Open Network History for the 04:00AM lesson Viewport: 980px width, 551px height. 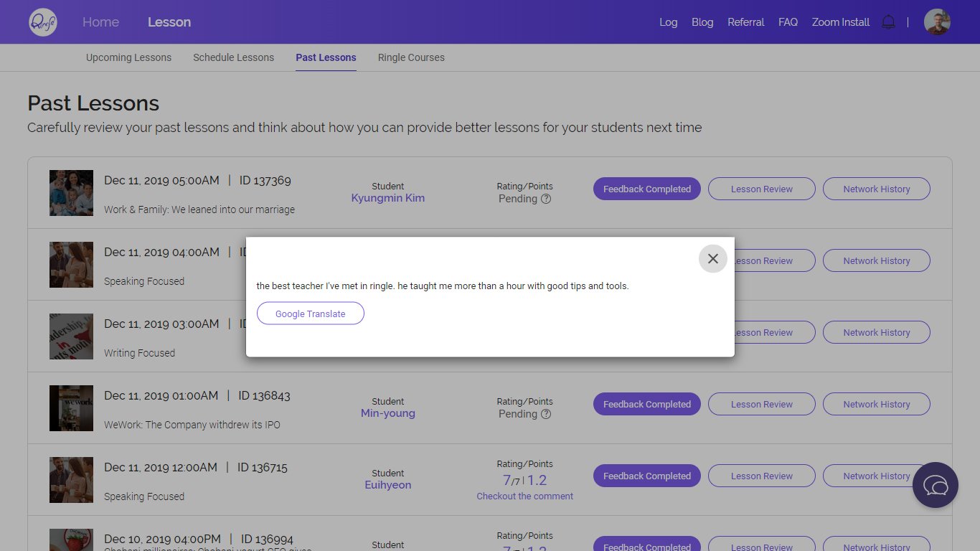tap(877, 260)
